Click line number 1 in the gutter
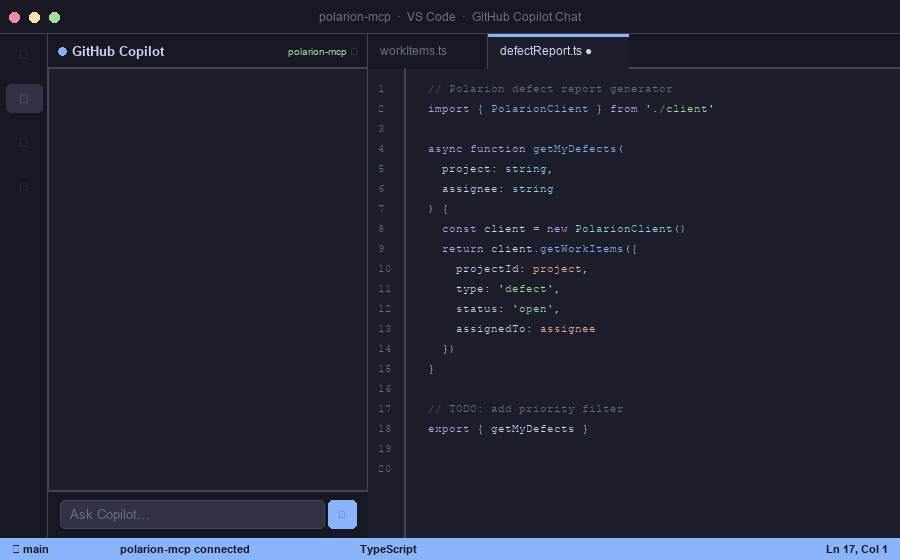This screenshot has width=900, height=560. [381, 89]
